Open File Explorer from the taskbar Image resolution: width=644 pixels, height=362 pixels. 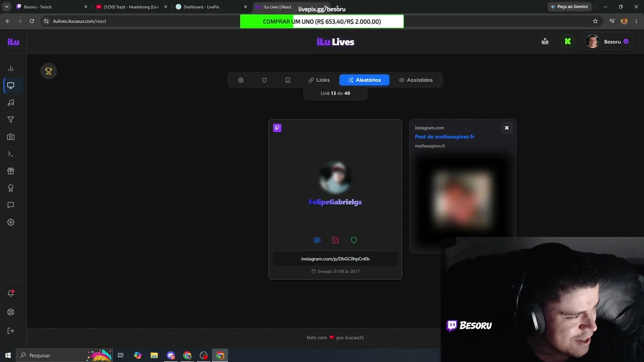(154, 355)
